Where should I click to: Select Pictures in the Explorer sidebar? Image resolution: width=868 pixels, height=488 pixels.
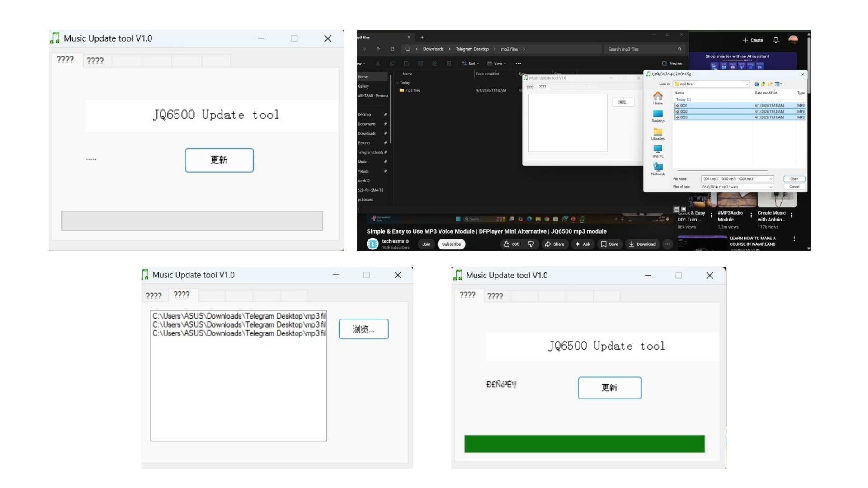[x=364, y=143]
